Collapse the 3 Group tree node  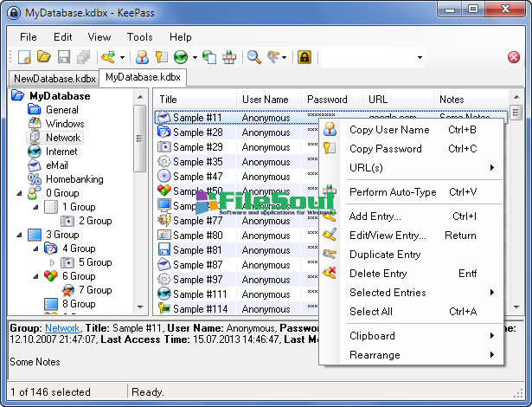pyautogui.click(x=19, y=235)
